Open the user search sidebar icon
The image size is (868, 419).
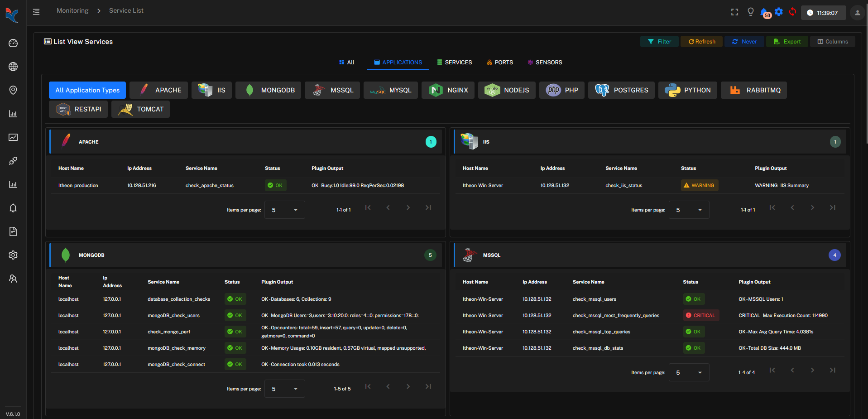(13, 279)
